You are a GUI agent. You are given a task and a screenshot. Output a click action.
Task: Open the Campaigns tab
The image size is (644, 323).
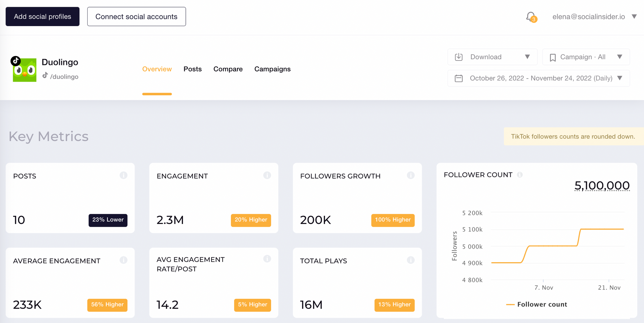[x=272, y=69]
